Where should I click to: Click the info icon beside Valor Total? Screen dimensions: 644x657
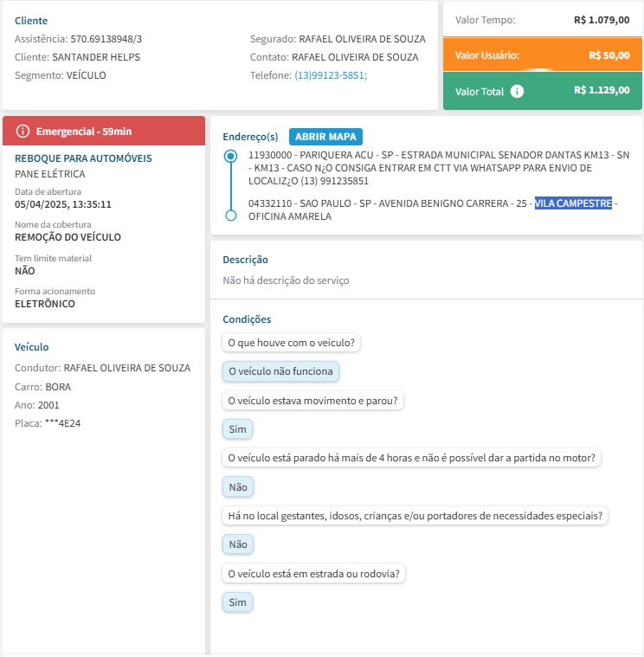(517, 91)
